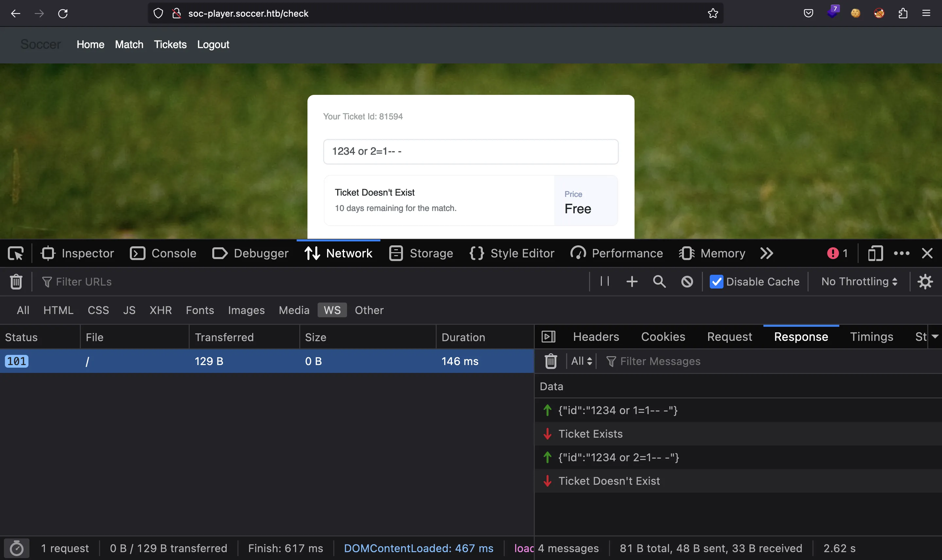Switch to Performance tab
Viewport: 942px width, 560px height.
(x=617, y=253)
